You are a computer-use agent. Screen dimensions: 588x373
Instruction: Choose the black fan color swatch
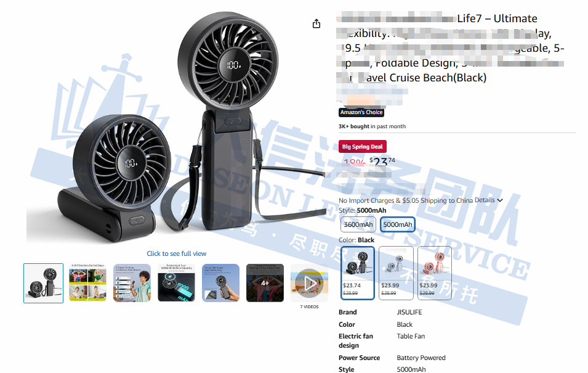tap(357, 273)
